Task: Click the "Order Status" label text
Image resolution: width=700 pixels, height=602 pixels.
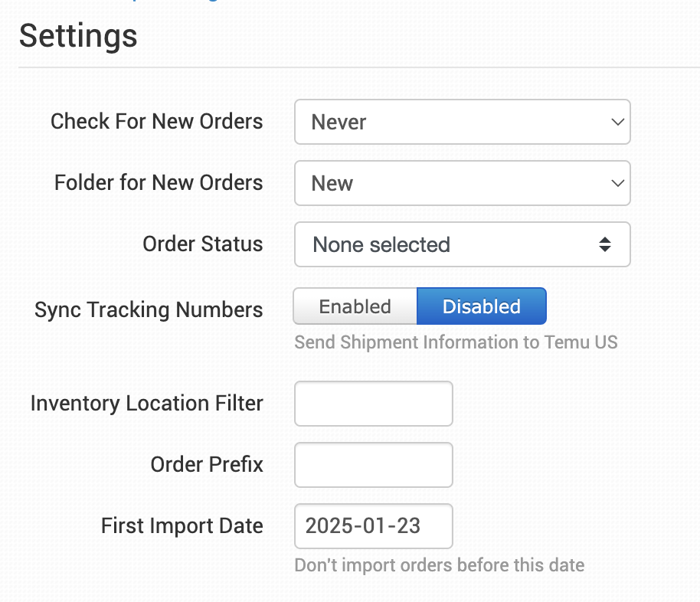Action: pos(203,244)
